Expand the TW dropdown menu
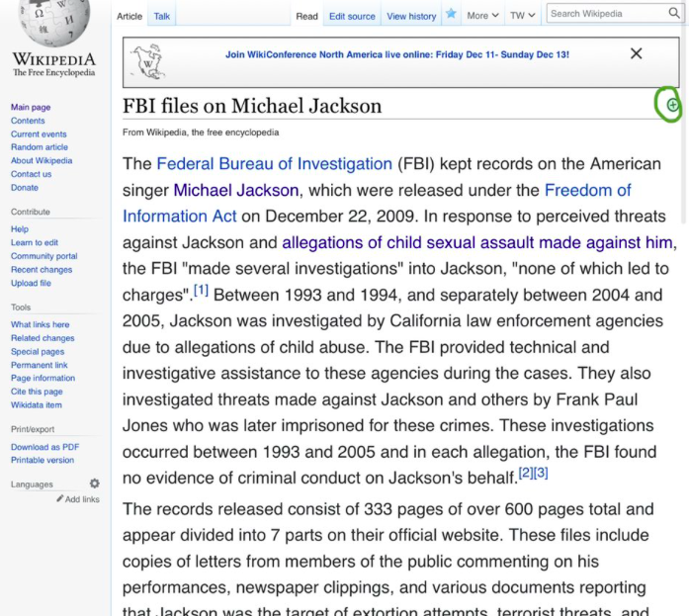 (x=522, y=16)
